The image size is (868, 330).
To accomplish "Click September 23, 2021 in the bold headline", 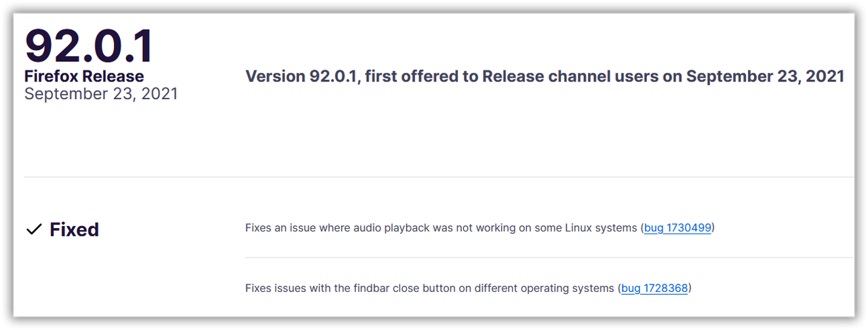I will [765, 76].
